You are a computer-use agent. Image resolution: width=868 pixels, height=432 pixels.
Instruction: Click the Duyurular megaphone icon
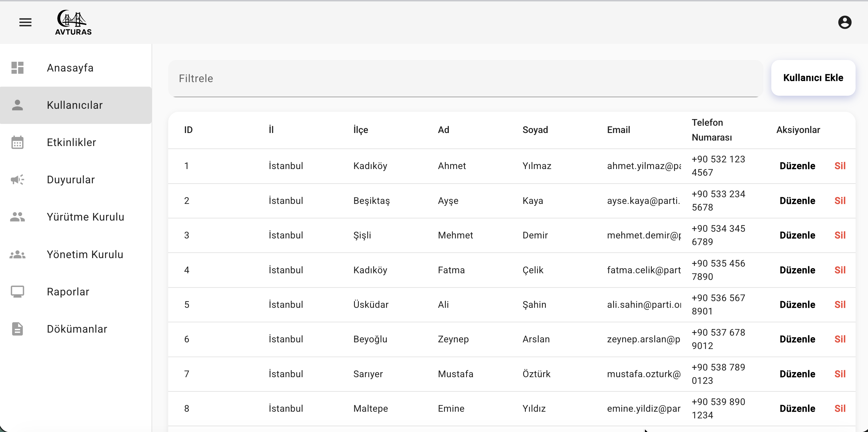[18, 179]
